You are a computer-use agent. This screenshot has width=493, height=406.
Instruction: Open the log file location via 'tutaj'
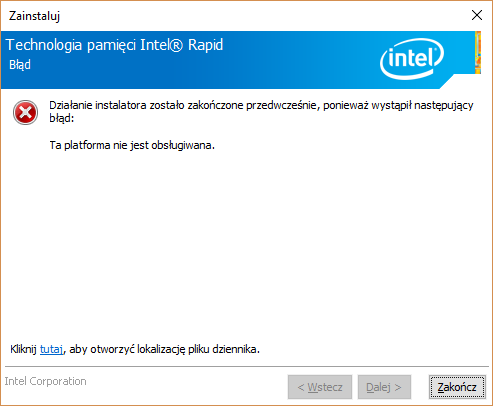pyautogui.click(x=51, y=349)
